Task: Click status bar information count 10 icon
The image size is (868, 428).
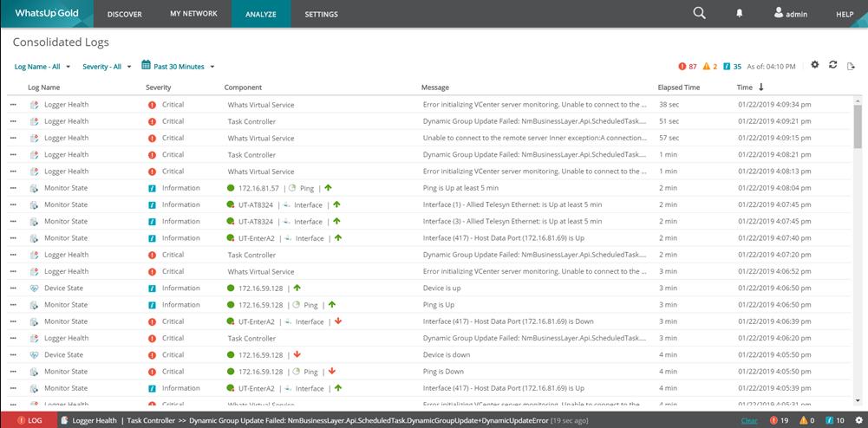Action: (x=829, y=420)
